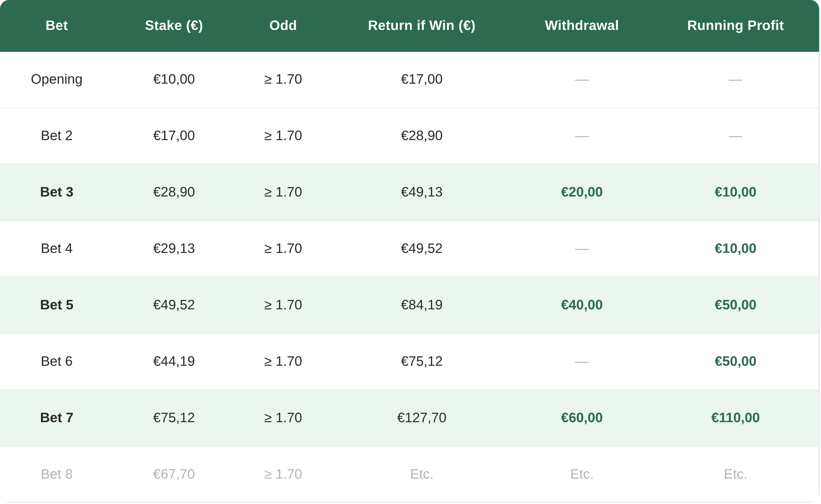Click the '€75,12' stake in Bet 7 row
Viewport: 821px width, 504px height.
click(x=174, y=418)
